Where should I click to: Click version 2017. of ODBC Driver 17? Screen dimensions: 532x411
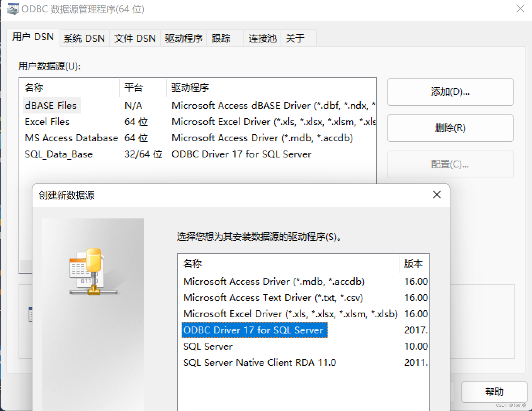tap(416, 330)
